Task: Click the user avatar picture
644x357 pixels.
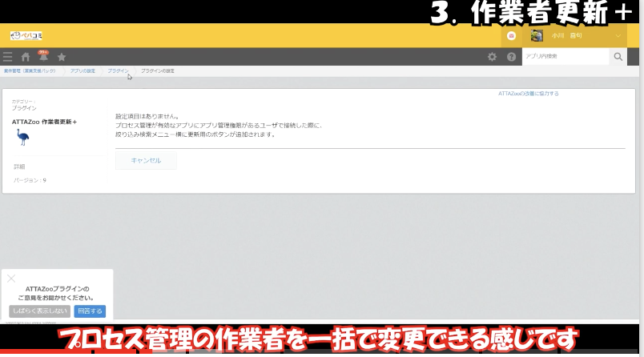Action: coord(537,36)
